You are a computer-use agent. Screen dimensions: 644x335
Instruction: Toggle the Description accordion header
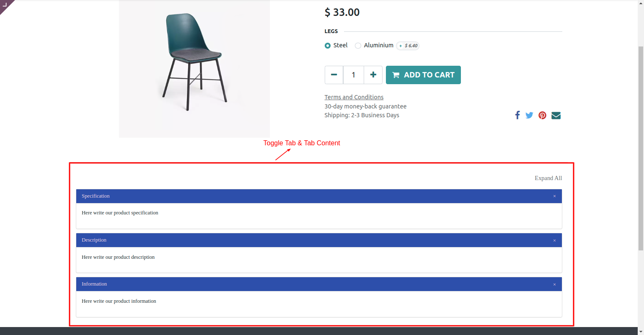click(319, 240)
